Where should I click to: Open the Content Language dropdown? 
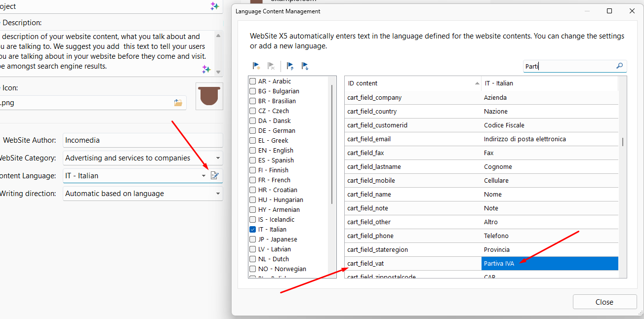[203, 176]
